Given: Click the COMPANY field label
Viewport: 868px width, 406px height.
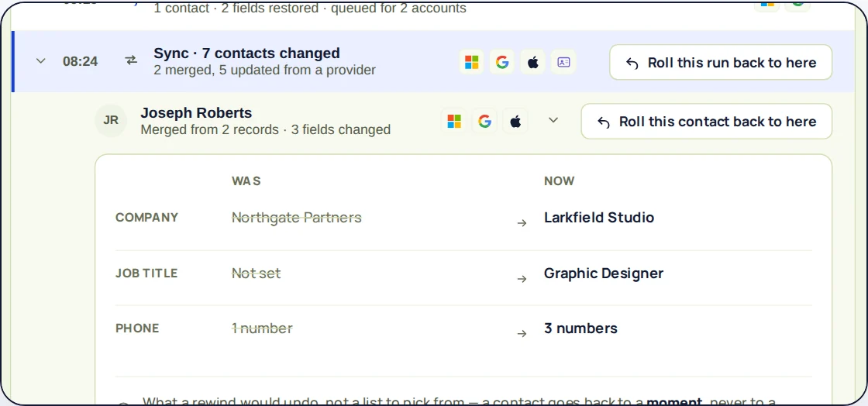Looking at the screenshot, I should coord(146,218).
